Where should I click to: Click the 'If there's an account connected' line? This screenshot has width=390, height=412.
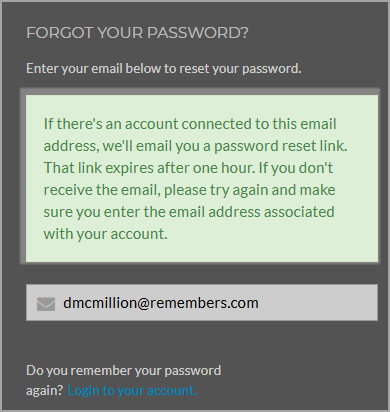click(x=190, y=124)
